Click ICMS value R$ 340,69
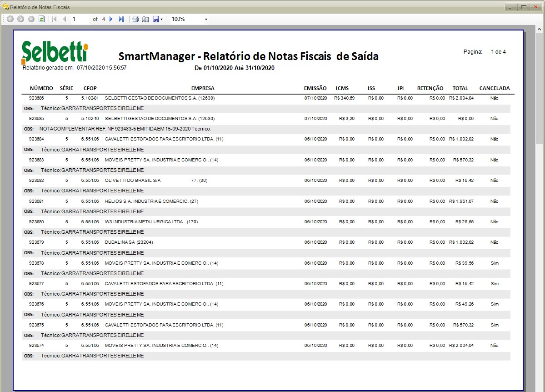 tap(345, 98)
